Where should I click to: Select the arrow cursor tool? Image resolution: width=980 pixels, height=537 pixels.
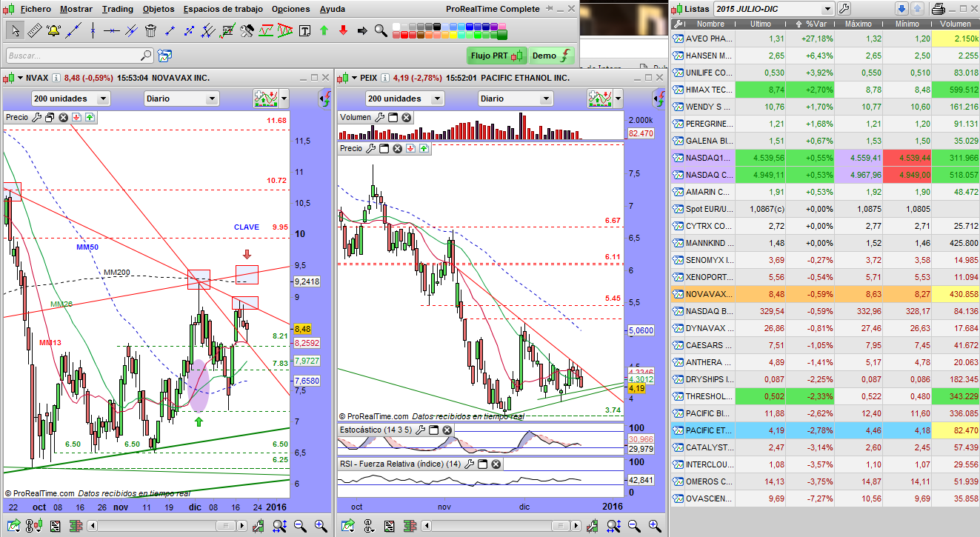point(15,31)
